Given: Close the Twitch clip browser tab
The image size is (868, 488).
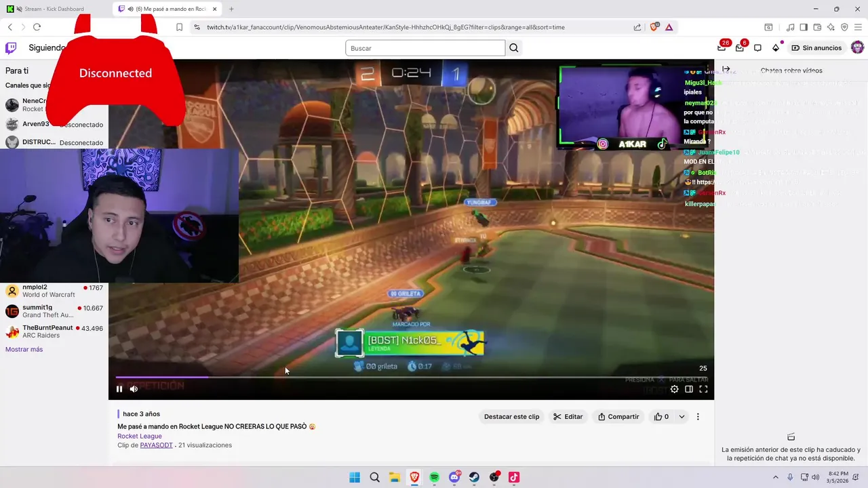Looking at the screenshot, I should coord(215,9).
